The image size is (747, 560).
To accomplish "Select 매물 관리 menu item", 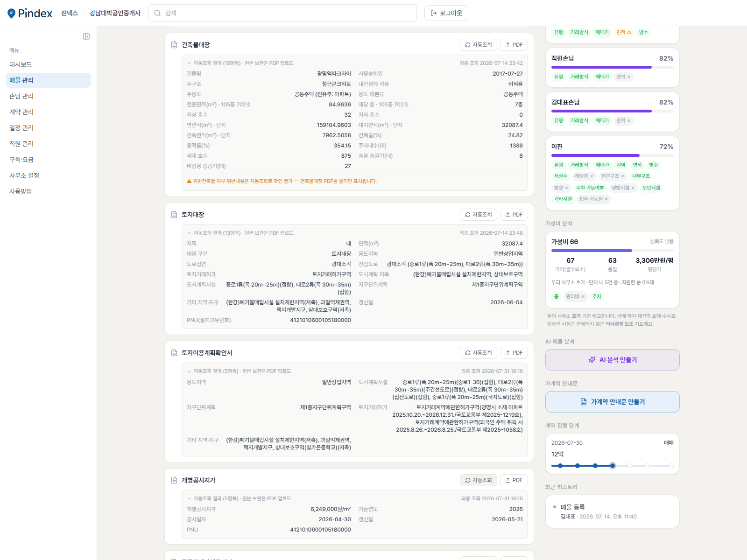I will coord(49,80).
